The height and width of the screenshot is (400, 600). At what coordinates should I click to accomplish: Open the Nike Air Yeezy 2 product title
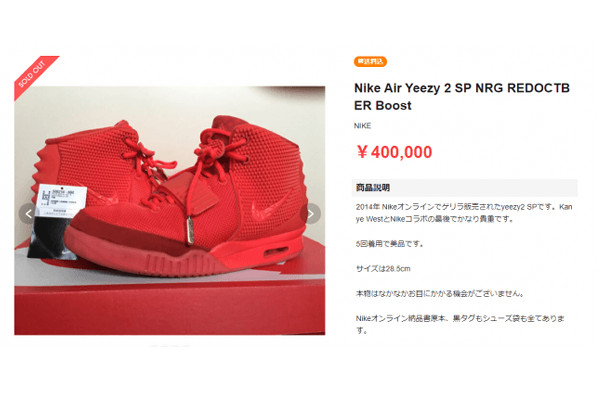pos(462,96)
